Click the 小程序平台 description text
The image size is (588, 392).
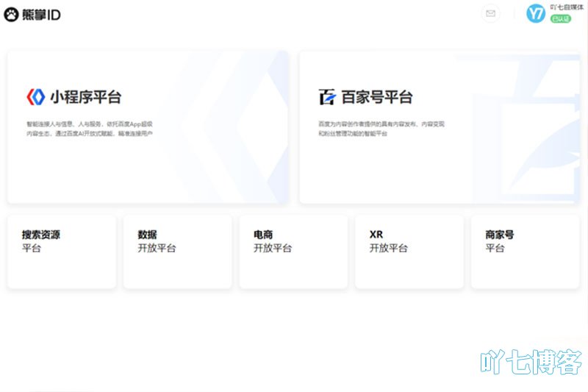(90, 129)
